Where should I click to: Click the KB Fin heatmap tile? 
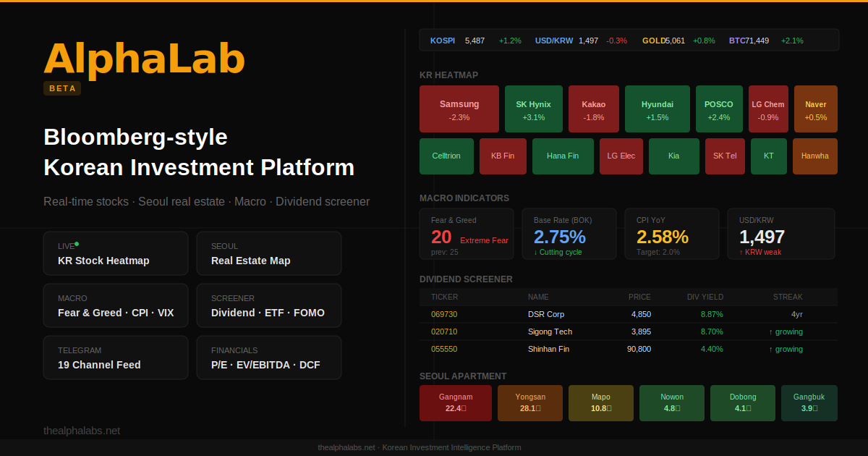503,156
